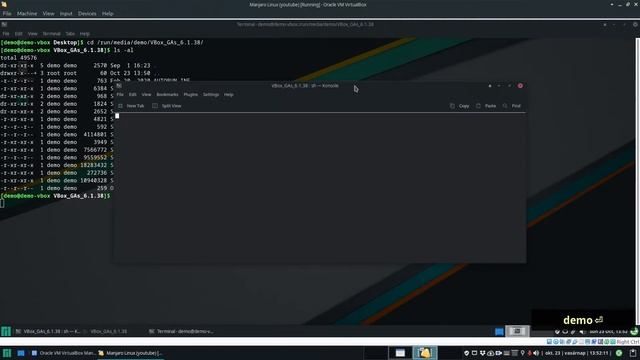Open Konsole Plugins menu
This screenshot has height=360, width=640.
191,94
